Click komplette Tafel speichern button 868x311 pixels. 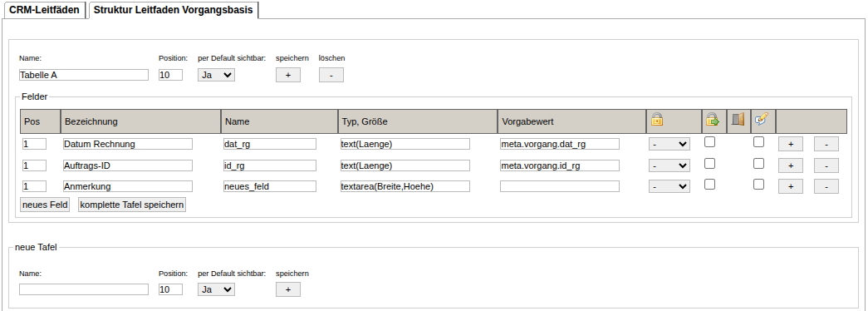click(x=132, y=205)
